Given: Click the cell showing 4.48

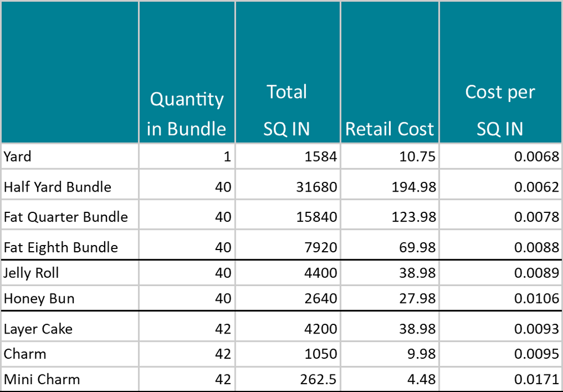Looking at the screenshot, I should [x=389, y=379].
